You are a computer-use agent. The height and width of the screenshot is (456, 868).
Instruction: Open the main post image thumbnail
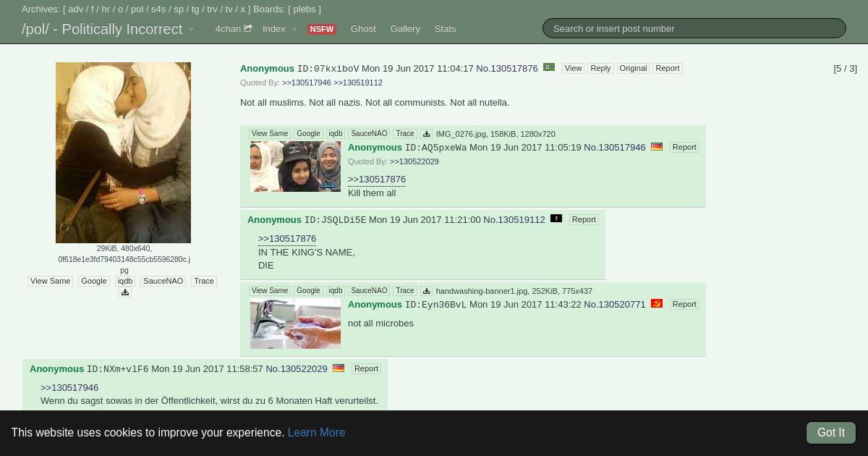(123, 153)
